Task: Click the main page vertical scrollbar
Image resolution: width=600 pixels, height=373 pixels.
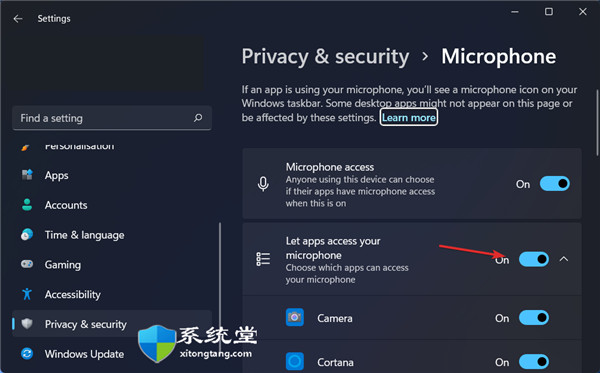Action: pyautogui.click(x=597, y=122)
